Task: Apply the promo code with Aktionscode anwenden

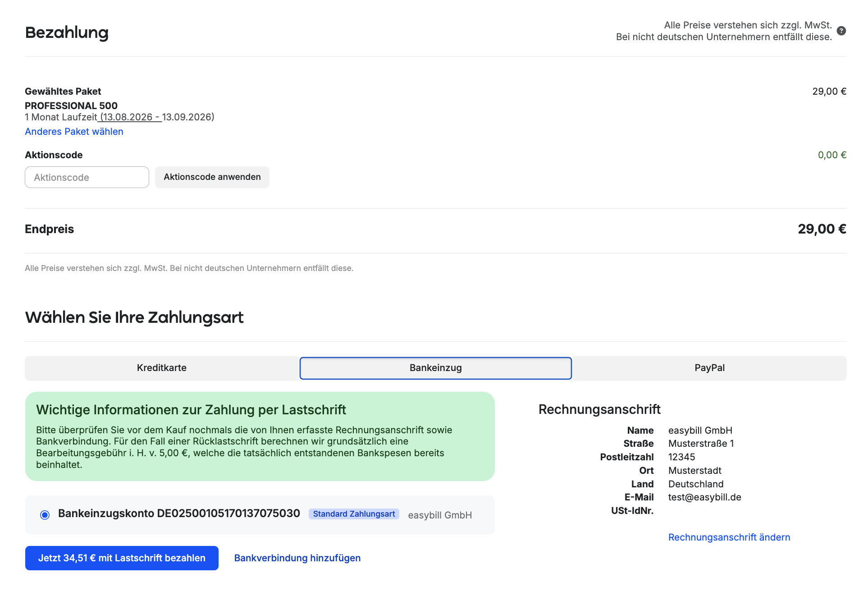Action: (x=212, y=177)
